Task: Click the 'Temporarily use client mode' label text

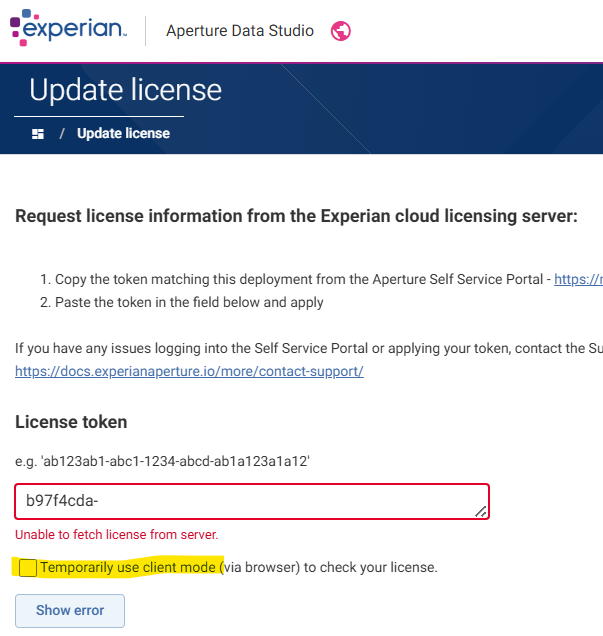Action: (x=128, y=567)
